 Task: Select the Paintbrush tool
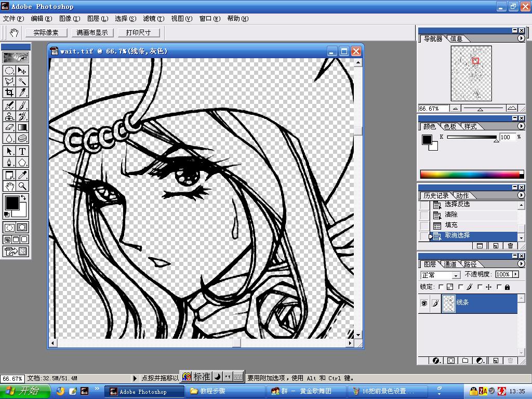(22, 105)
